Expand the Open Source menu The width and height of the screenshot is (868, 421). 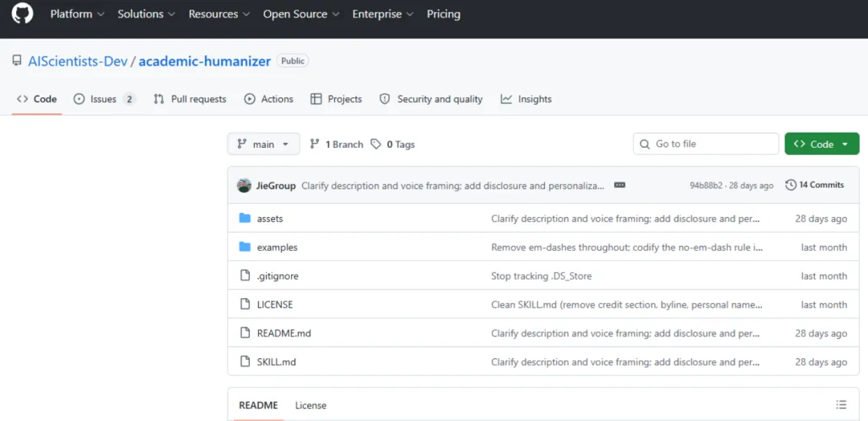(x=301, y=14)
